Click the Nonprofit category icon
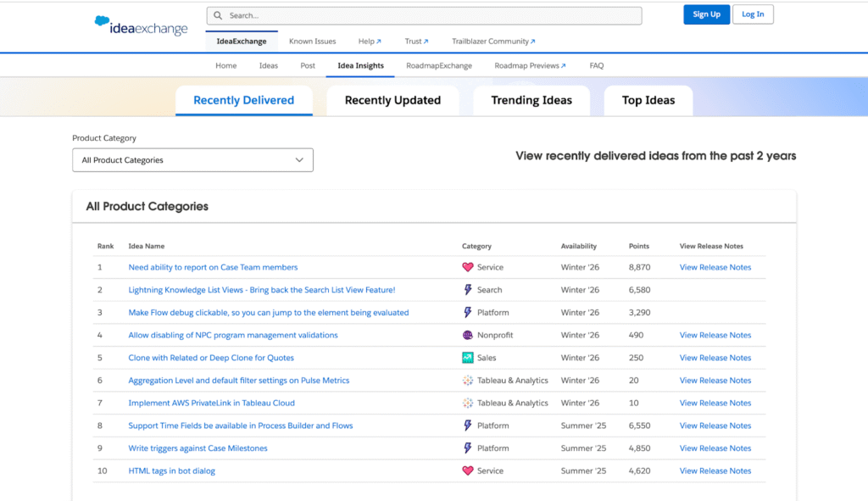Image resolution: width=868 pixels, height=501 pixels. (468, 335)
